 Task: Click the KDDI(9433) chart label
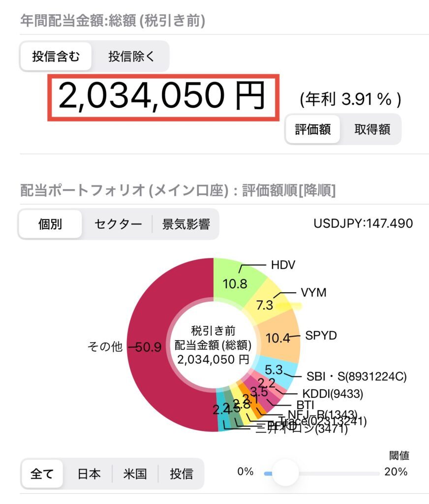[333, 393]
